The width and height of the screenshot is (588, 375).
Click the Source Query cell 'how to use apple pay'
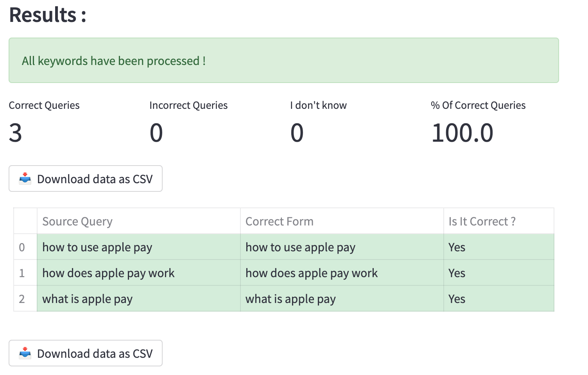97,247
